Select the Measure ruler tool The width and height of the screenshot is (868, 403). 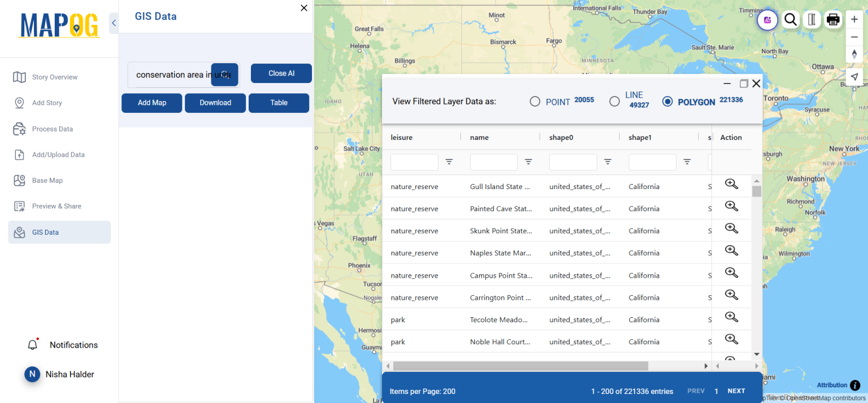pyautogui.click(x=811, y=20)
